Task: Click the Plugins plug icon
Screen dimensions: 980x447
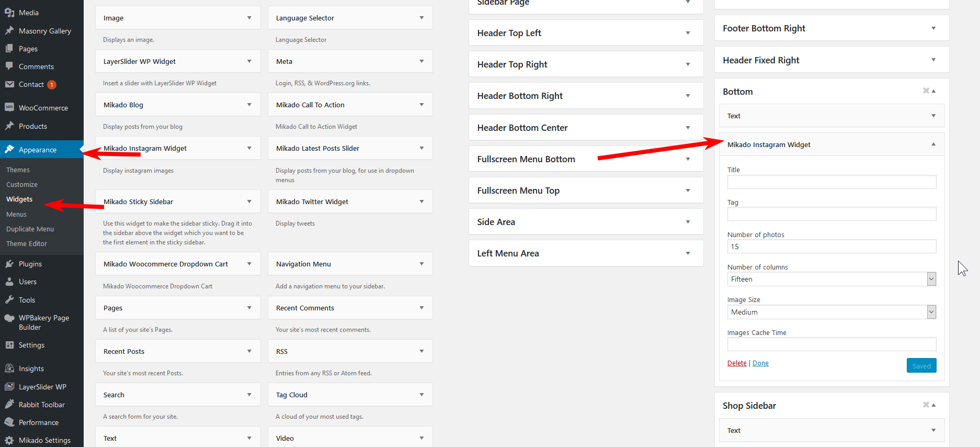Action: (x=9, y=264)
